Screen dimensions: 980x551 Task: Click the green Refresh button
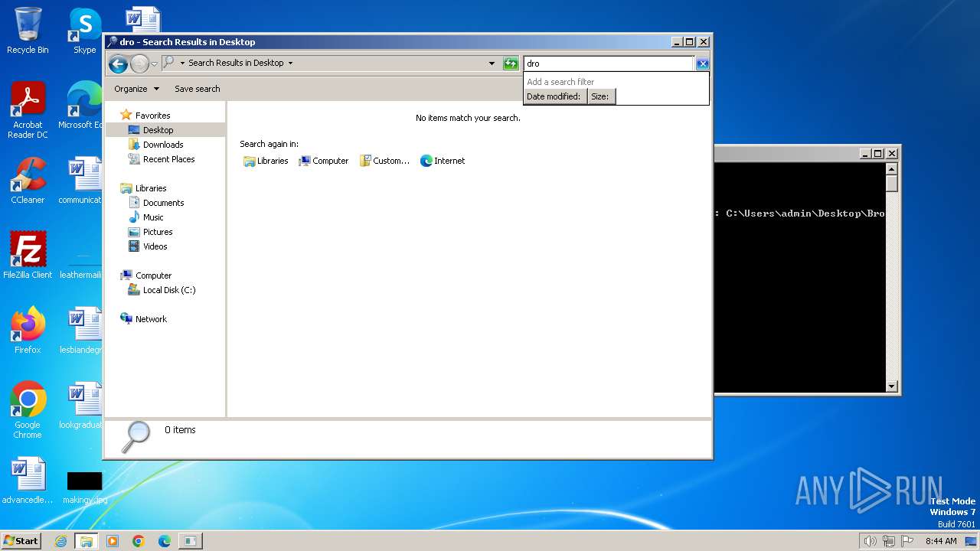pos(511,64)
